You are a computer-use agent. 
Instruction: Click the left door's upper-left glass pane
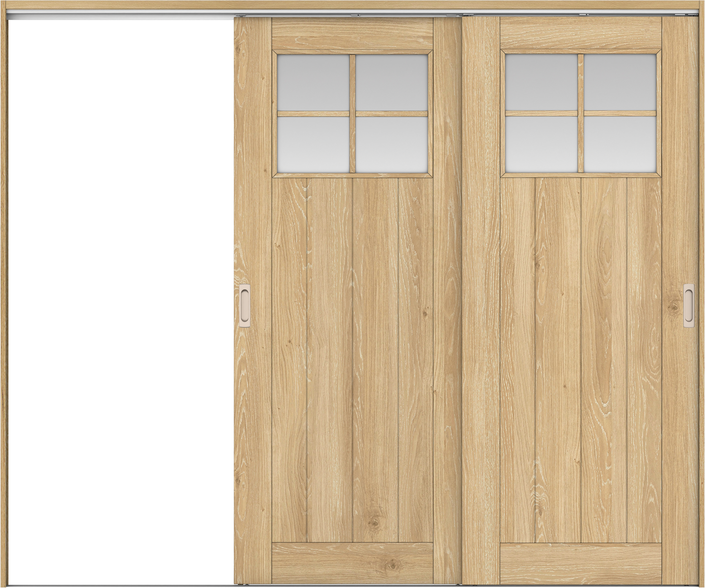point(313,82)
